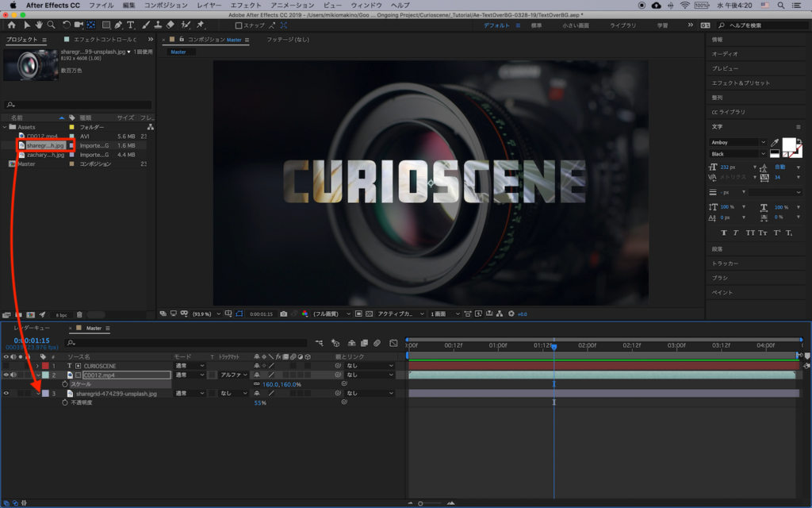Delete selected item with trash icon
Viewport: 812px width, 508px height.
(79, 314)
